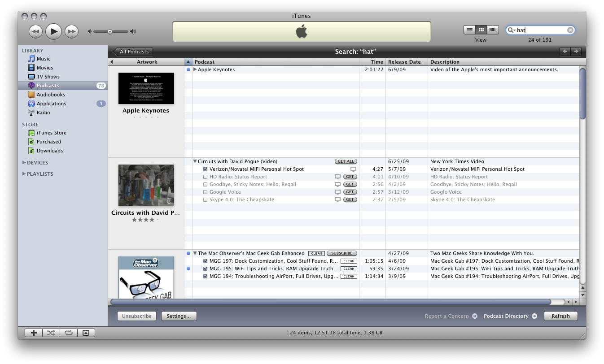Click video icon on Verizon/Novatel MiFi row
Screen dimensions: 604x364
coord(353,169)
